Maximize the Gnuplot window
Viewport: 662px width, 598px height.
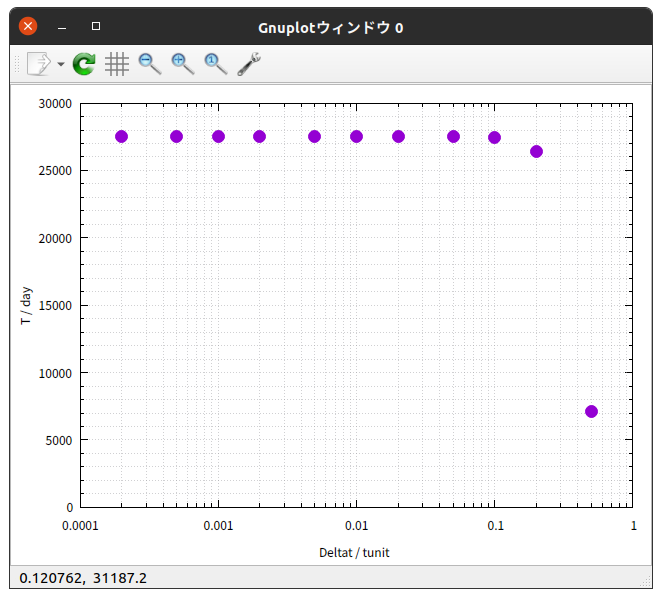pos(96,26)
